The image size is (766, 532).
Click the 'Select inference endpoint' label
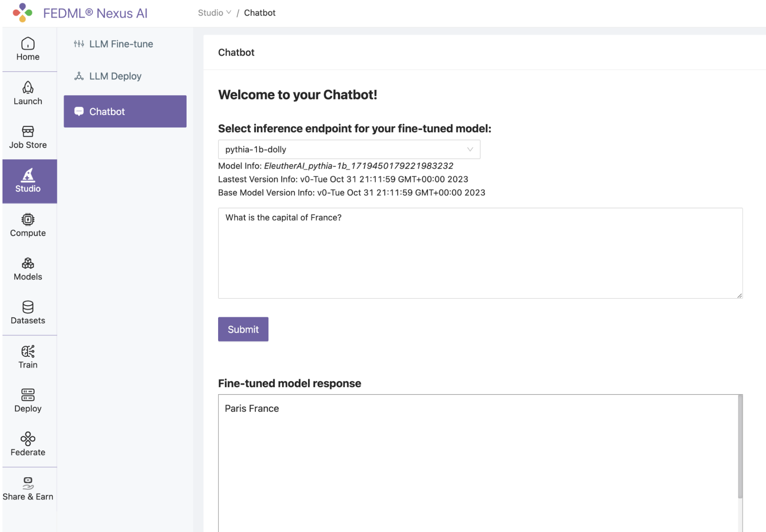coord(354,128)
